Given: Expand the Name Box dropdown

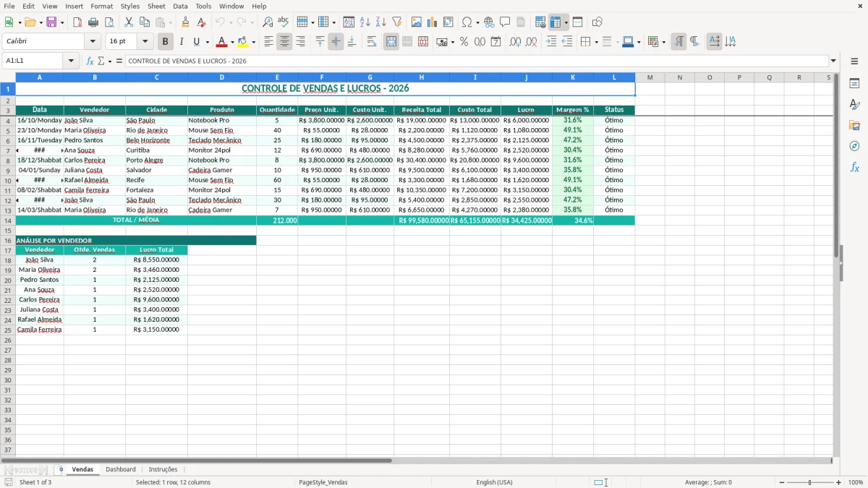Looking at the screenshot, I should (72, 61).
